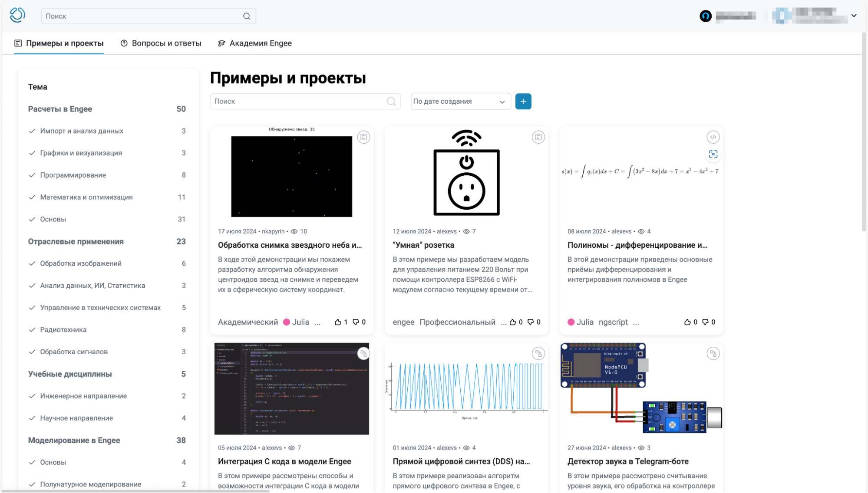The height and width of the screenshot is (493, 868).
Task: Open Детектор звука в Telegram-боте project
Action: [628, 462]
